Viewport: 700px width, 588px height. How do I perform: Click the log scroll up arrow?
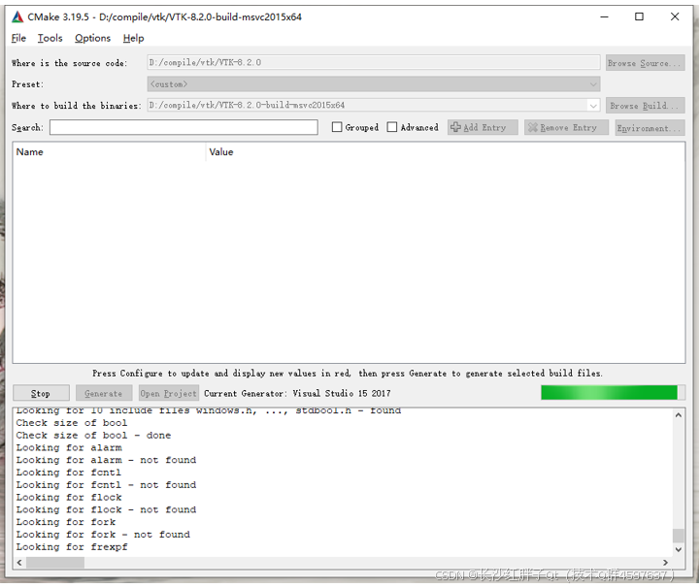click(x=678, y=415)
